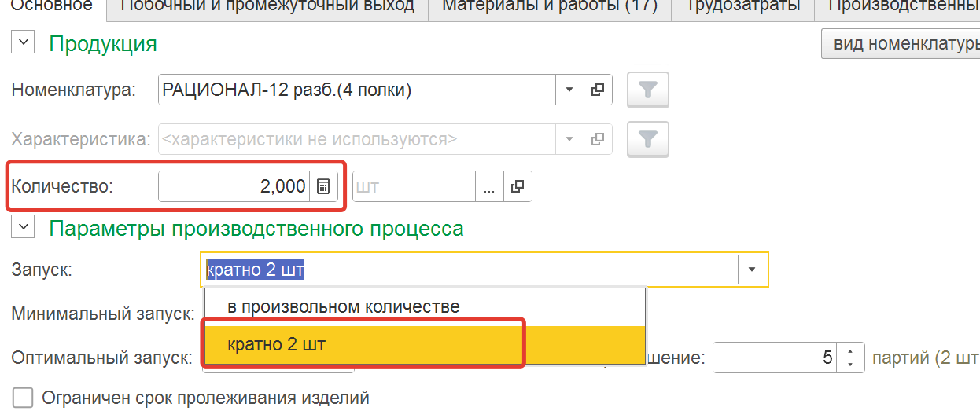Open the Номенклатура dropdown arrow
980x411 pixels.
click(569, 90)
